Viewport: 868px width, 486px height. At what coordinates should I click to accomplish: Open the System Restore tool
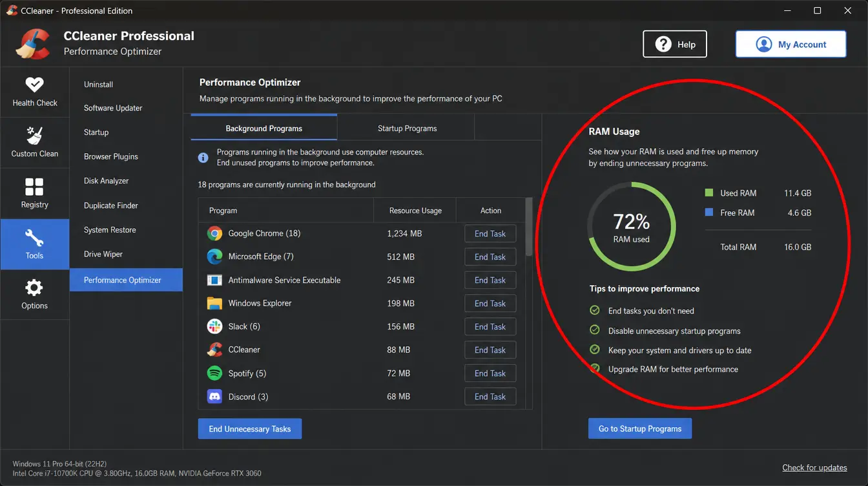click(110, 230)
